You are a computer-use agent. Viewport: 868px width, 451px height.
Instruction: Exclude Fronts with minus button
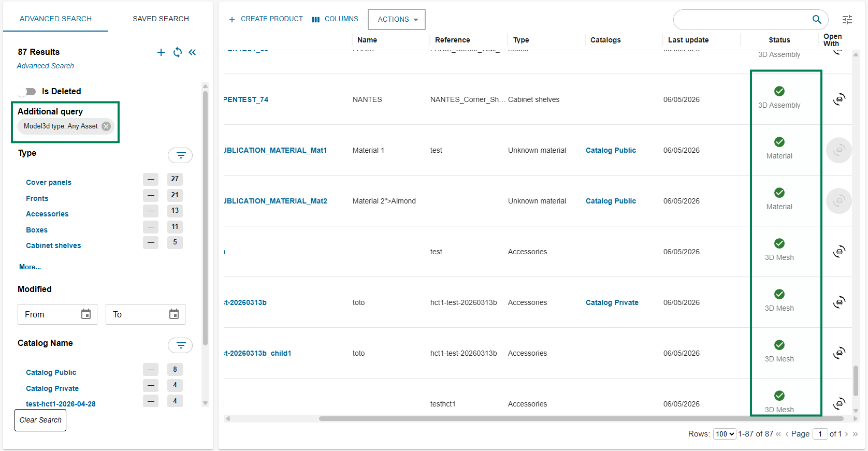[x=151, y=195]
